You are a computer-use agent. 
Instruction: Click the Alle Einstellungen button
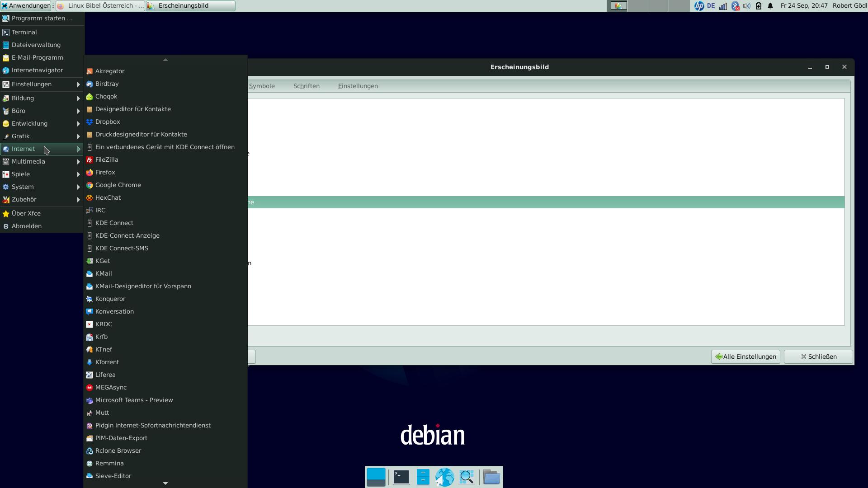[x=745, y=357]
